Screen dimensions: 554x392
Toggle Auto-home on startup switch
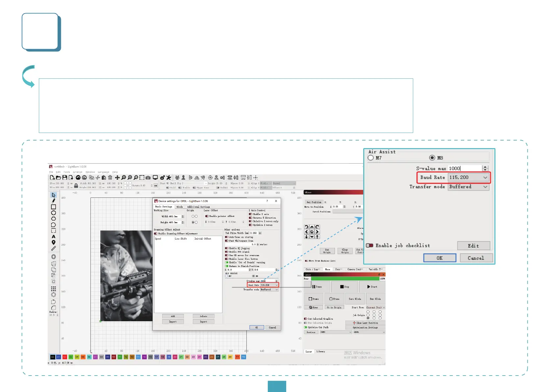227,237
